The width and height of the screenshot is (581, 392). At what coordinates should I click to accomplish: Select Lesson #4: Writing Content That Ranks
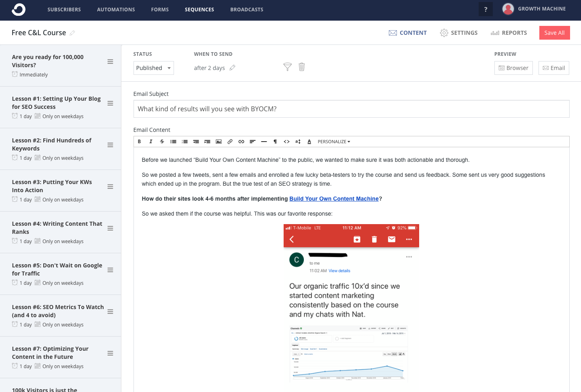click(x=61, y=232)
